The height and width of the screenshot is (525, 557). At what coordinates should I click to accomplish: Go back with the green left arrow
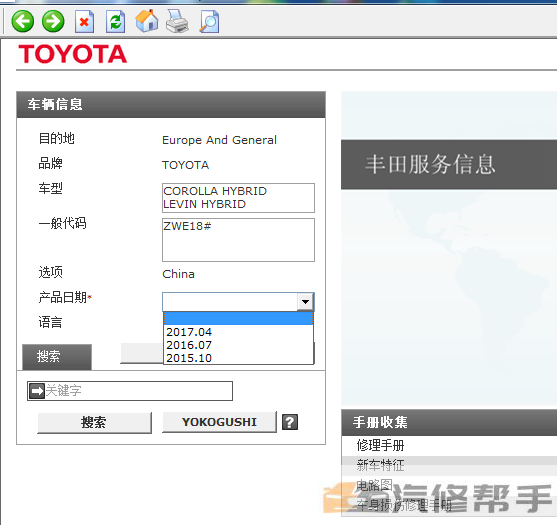[x=23, y=21]
